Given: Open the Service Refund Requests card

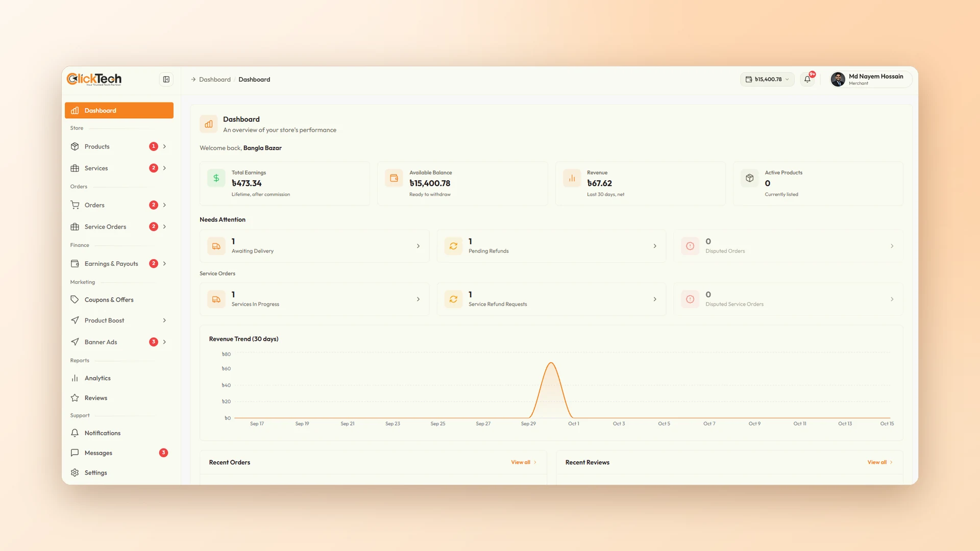Looking at the screenshot, I should tap(551, 299).
